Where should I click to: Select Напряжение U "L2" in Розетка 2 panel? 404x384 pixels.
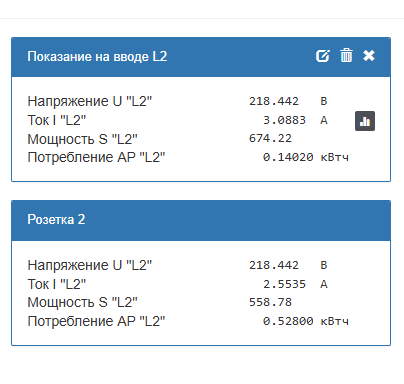(x=90, y=265)
